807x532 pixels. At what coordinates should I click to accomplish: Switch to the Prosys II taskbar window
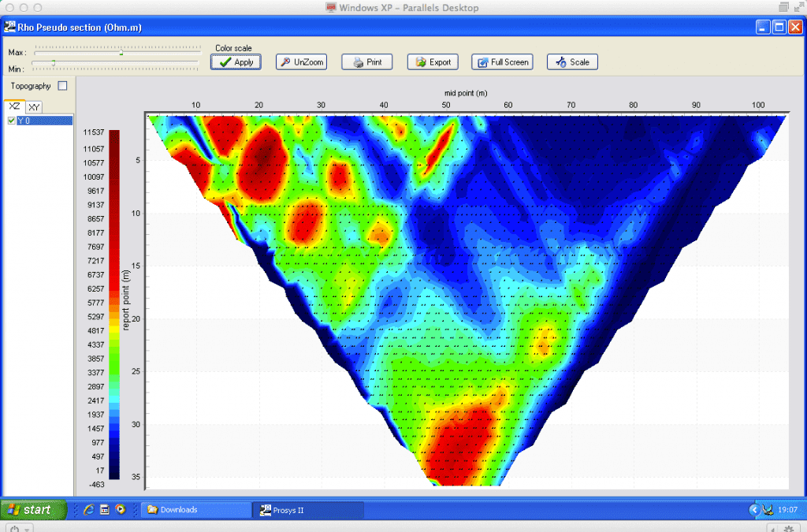click(x=309, y=510)
